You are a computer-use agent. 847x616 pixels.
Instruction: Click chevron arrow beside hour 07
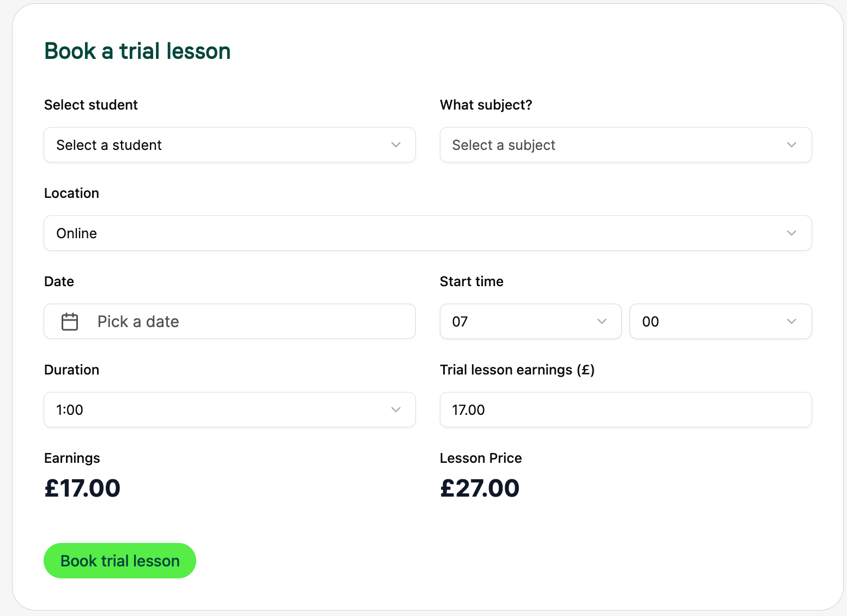(x=602, y=322)
